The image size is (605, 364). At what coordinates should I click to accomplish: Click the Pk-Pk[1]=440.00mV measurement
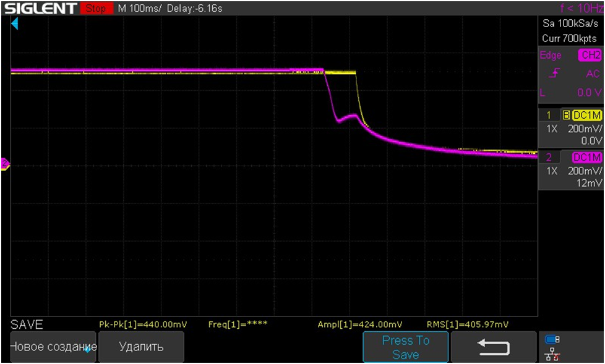143,324
